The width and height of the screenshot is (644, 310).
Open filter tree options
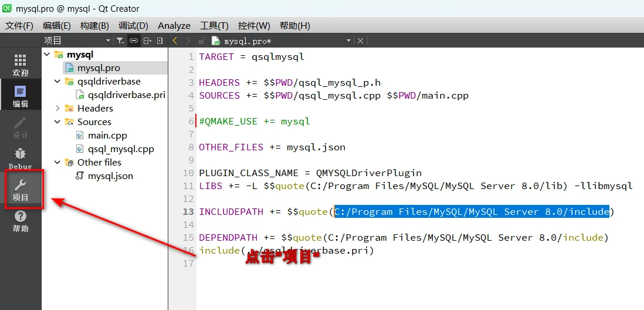pos(120,41)
